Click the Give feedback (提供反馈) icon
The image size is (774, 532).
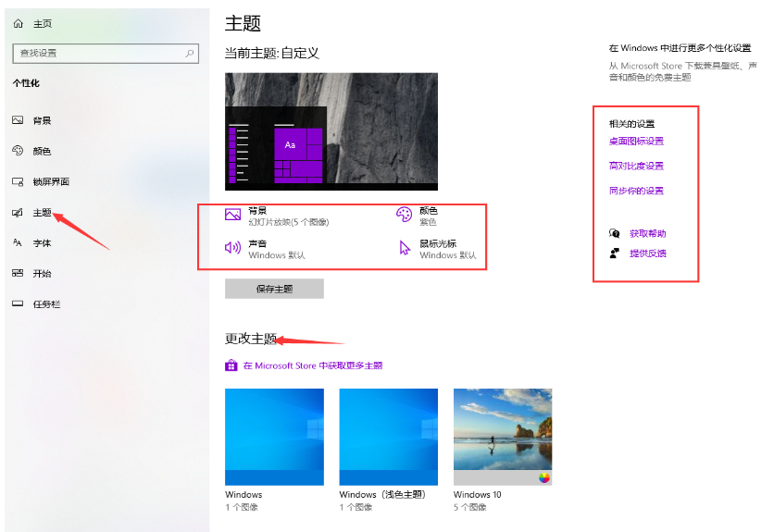(614, 253)
